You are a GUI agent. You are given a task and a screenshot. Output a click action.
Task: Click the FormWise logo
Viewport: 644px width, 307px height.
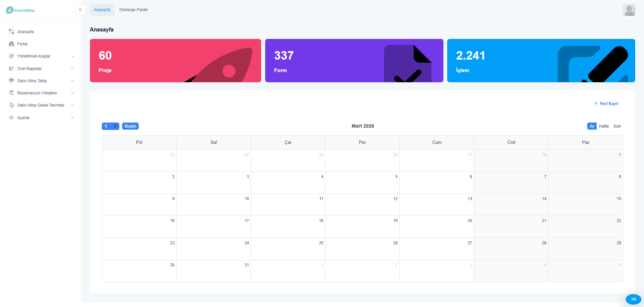coord(20,10)
